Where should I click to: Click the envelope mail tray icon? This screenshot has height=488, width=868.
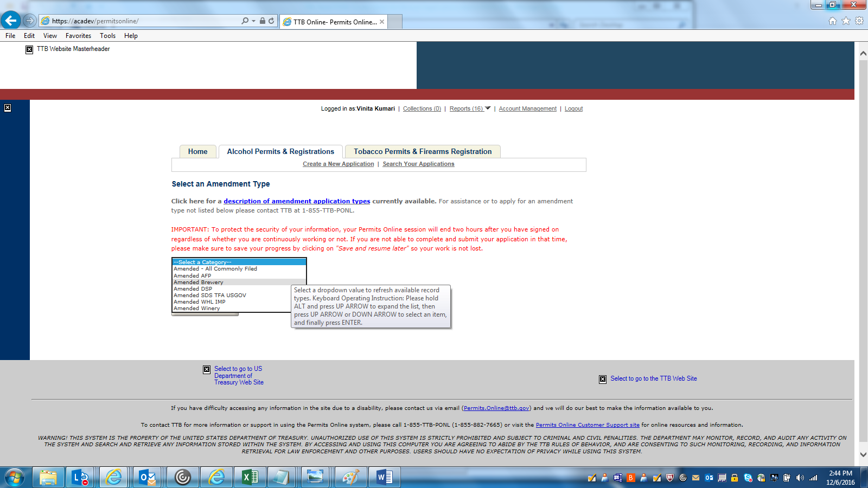(696, 478)
